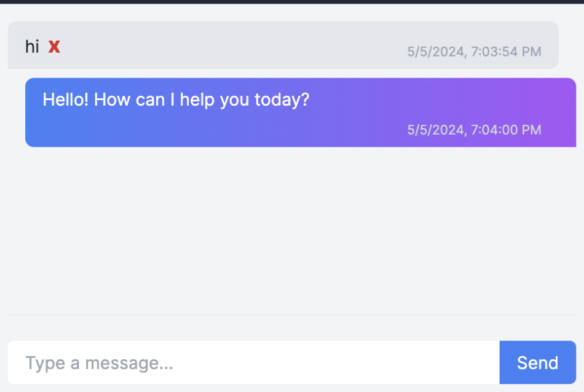Click the divider line above the input
This screenshot has width=584, height=392.
[292, 315]
